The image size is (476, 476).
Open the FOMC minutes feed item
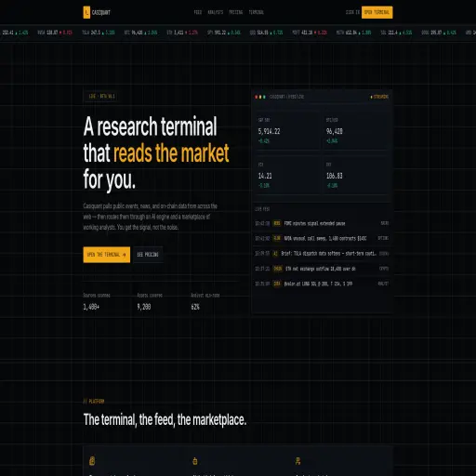click(x=322, y=223)
